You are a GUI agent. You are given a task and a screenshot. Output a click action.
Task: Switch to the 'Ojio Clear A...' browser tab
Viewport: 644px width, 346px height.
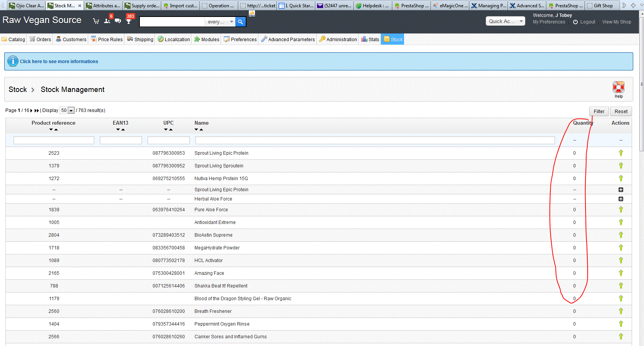[x=26, y=5]
